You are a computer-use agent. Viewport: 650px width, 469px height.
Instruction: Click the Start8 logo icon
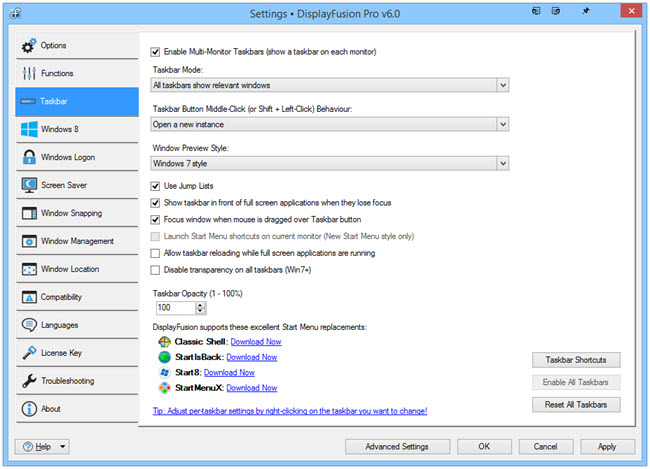coord(165,372)
